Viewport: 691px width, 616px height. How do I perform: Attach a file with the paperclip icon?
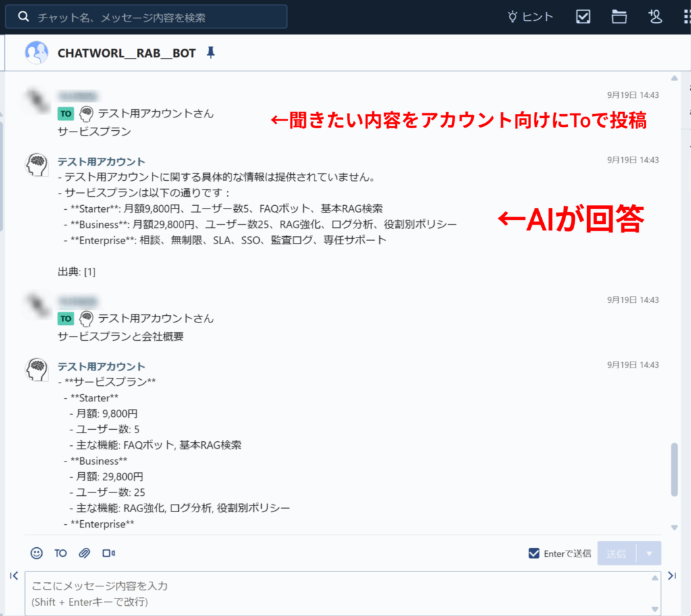[84, 553]
